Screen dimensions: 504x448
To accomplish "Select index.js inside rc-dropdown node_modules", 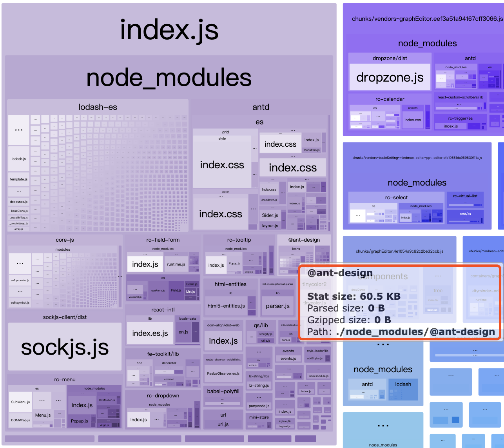I will (138, 419).
